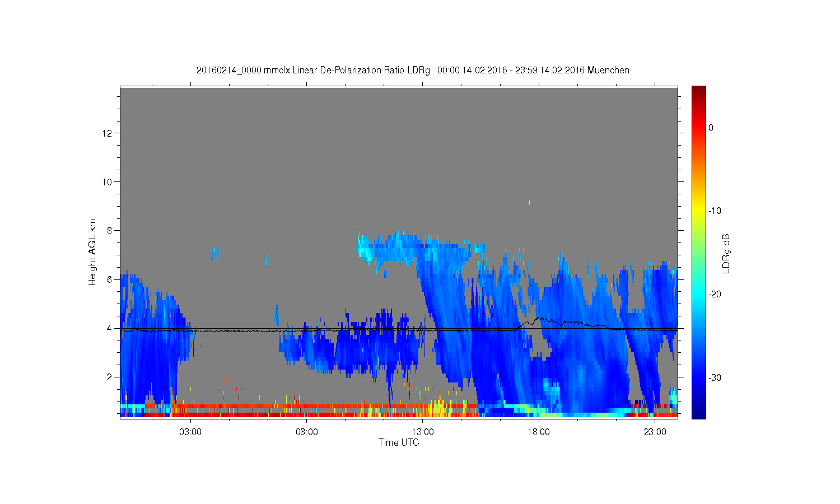Click the 13:00 time tick label

(423, 432)
